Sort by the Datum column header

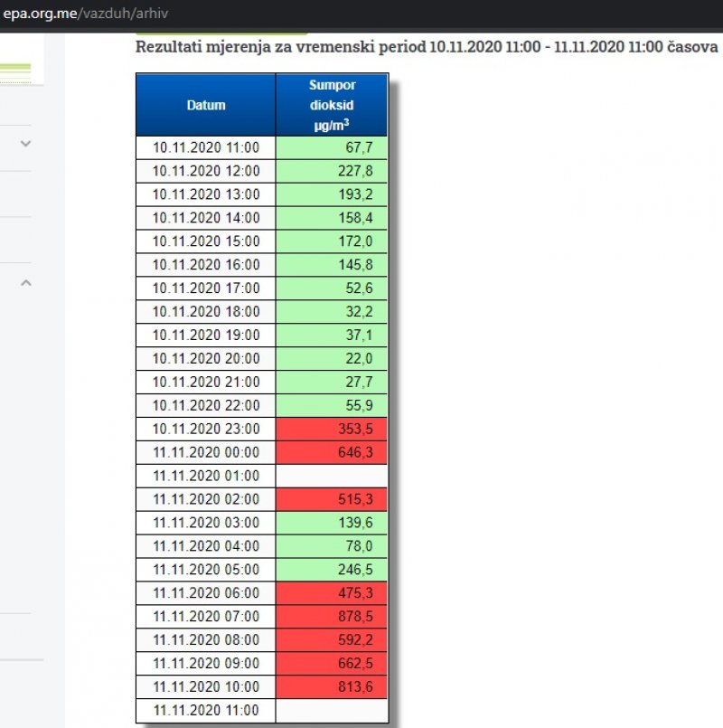click(206, 105)
